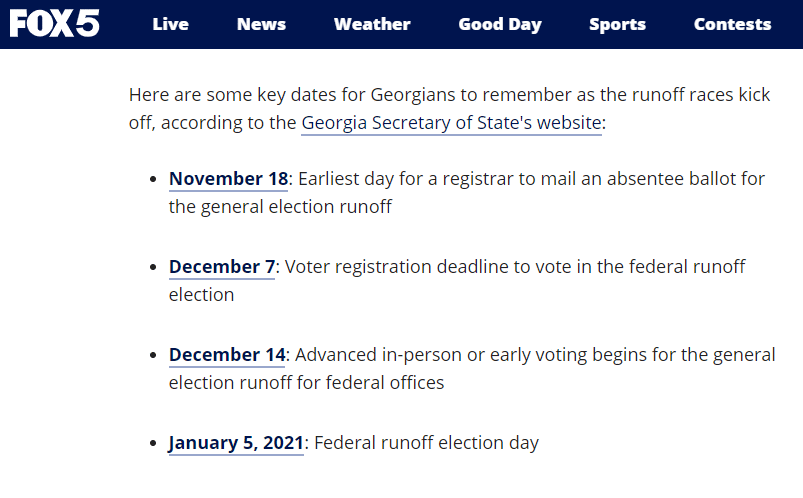Select Good Day in the navigation bar
Image resolution: width=803 pixels, height=498 pixels.
click(500, 24)
